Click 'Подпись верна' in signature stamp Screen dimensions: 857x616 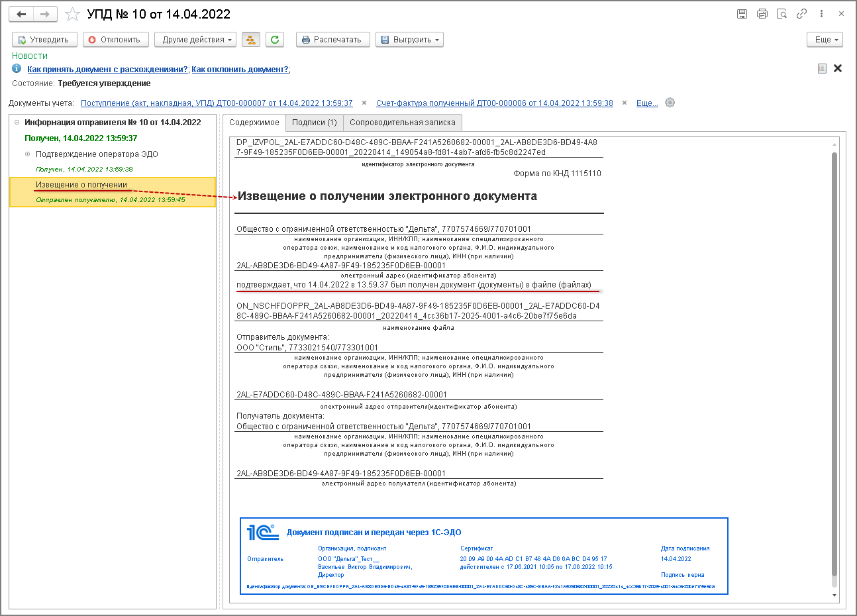pos(683,575)
